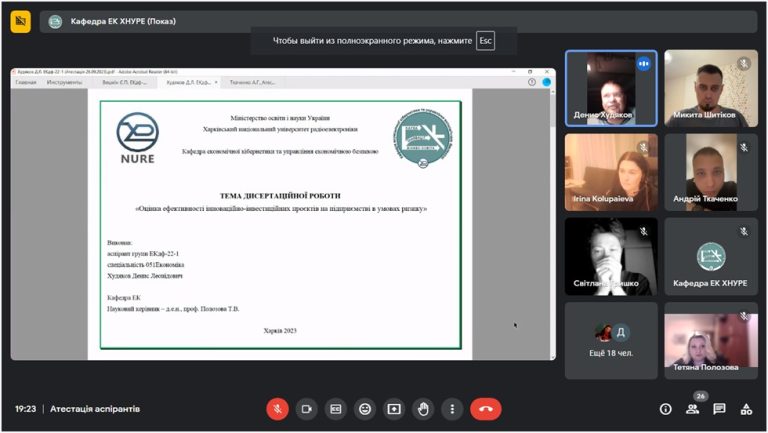
Task: Click the muted mic icon on Irina Kolupaieva tile
Action: click(x=644, y=147)
